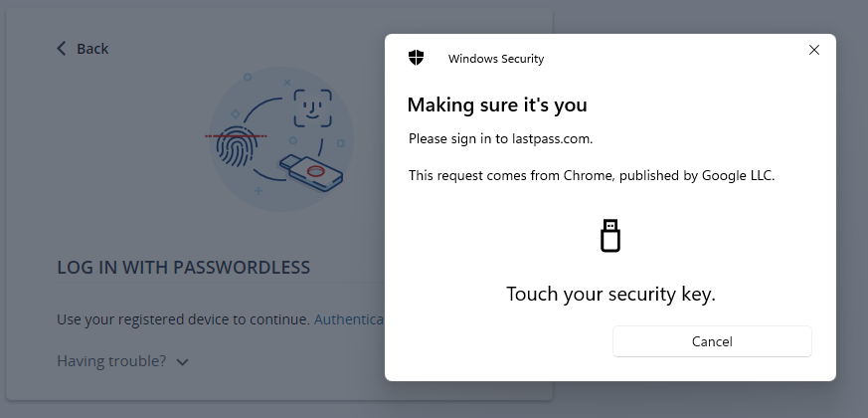Expand the Having trouble? section
868x418 pixels.
click(111, 361)
